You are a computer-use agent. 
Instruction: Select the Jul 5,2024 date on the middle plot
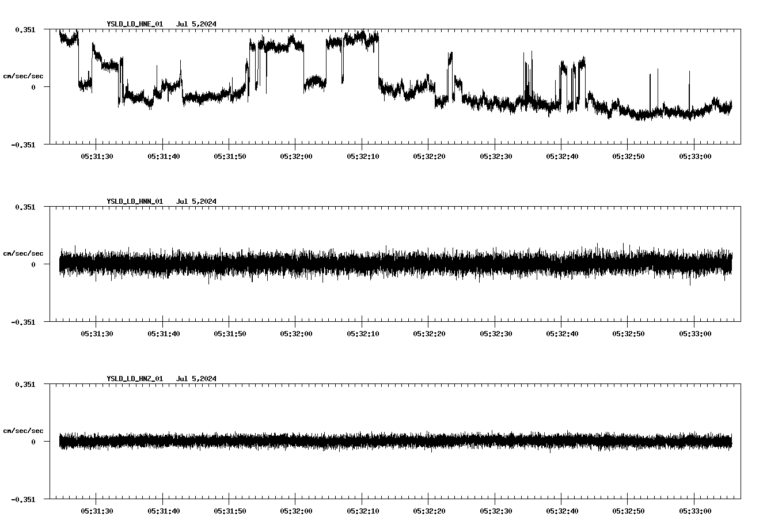pos(197,201)
